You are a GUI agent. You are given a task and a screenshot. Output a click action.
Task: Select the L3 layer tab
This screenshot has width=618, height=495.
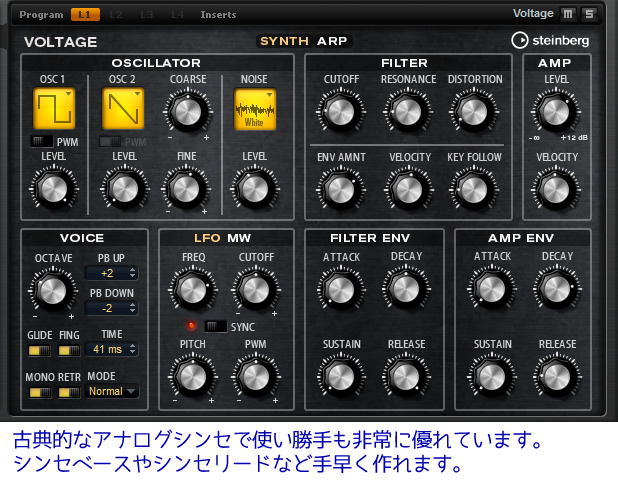(147, 15)
